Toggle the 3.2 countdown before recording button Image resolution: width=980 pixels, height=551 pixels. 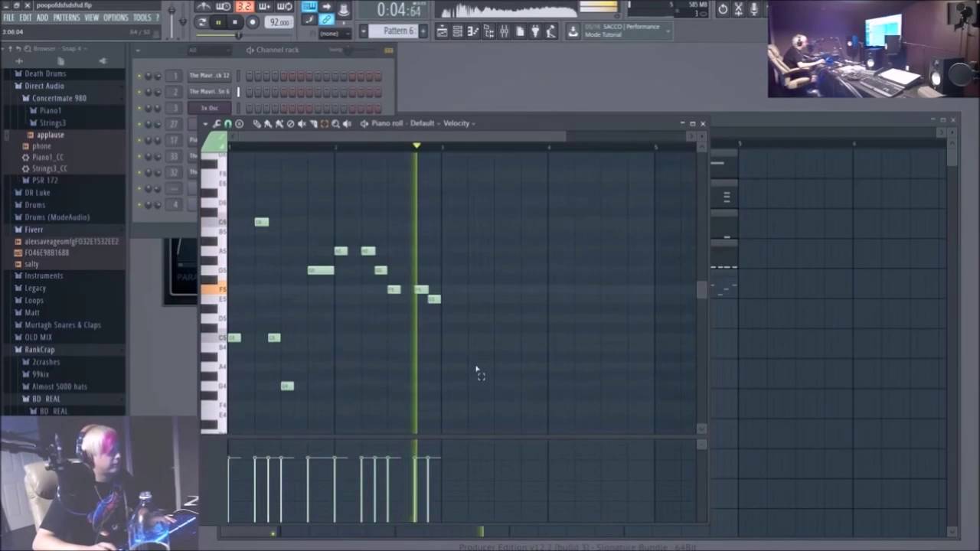click(x=244, y=7)
